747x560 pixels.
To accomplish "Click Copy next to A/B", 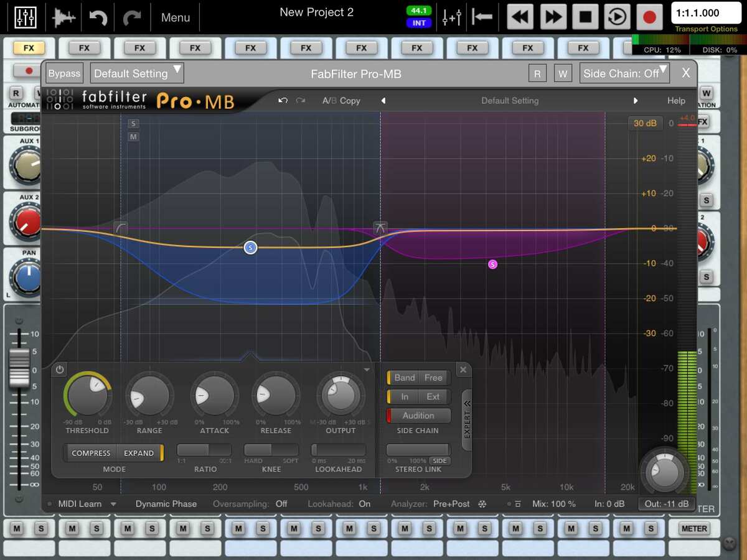I will pos(350,100).
